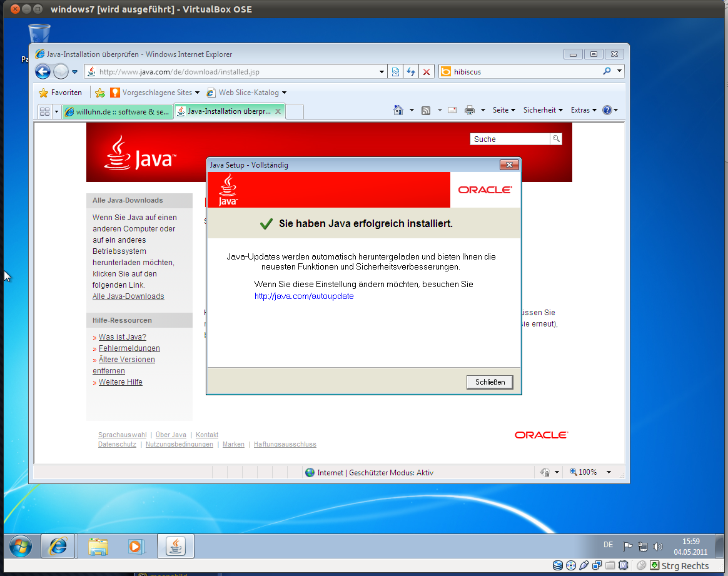
Task: Run the search with the magnifier icon
Action: (x=607, y=71)
